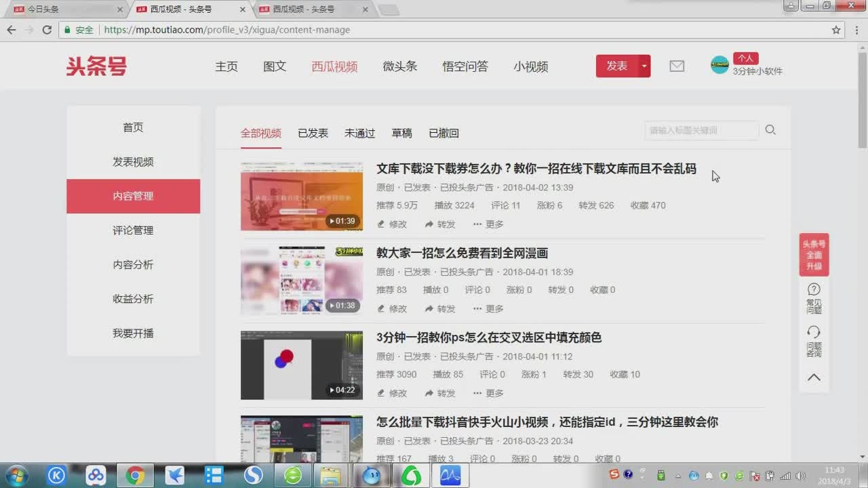868x488 pixels.
Task: Open 更多 for ps交叉选区 video
Action: pos(488,393)
